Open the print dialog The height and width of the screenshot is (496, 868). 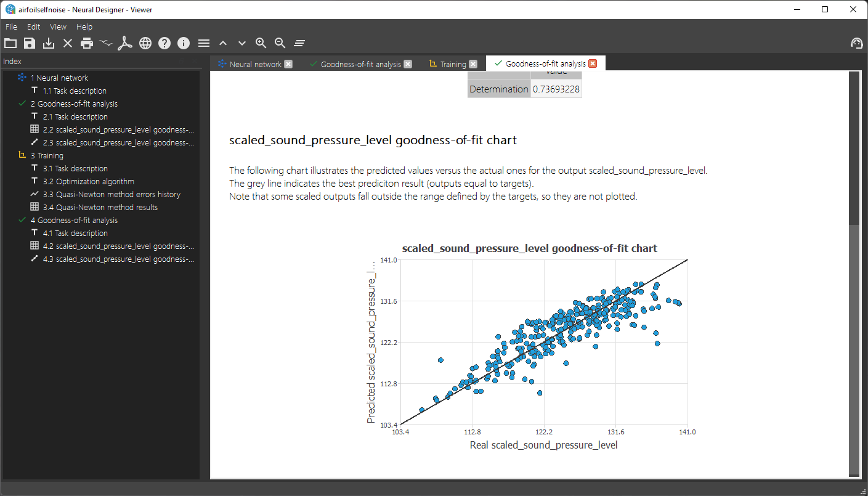point(87,43)
